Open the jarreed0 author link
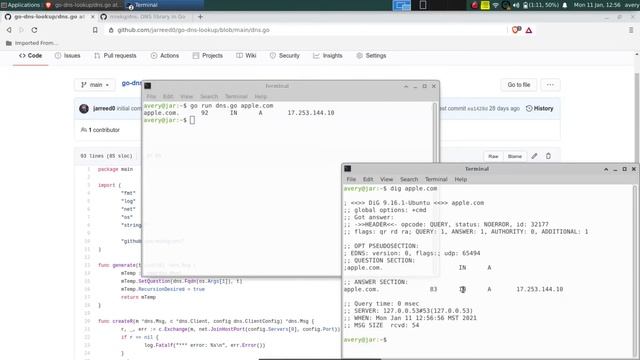 [x=104, y=109]
